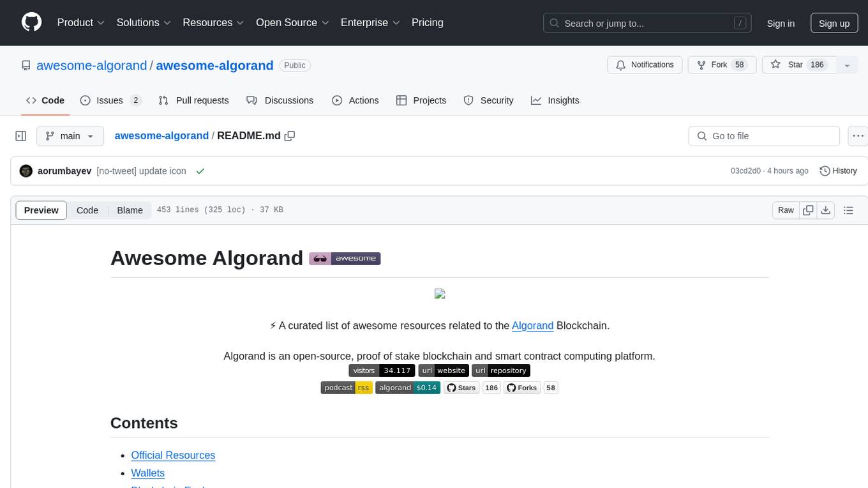
Task: Expand the Open Source menu
Action: [293, 22]
